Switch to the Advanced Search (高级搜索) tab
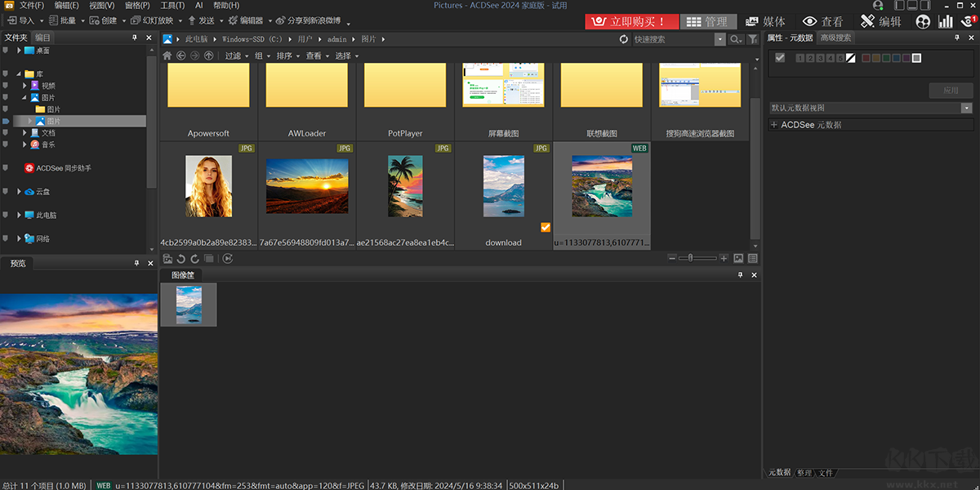Screen dimensions: 980x490 pyautogui.click(x=835, y=38)
